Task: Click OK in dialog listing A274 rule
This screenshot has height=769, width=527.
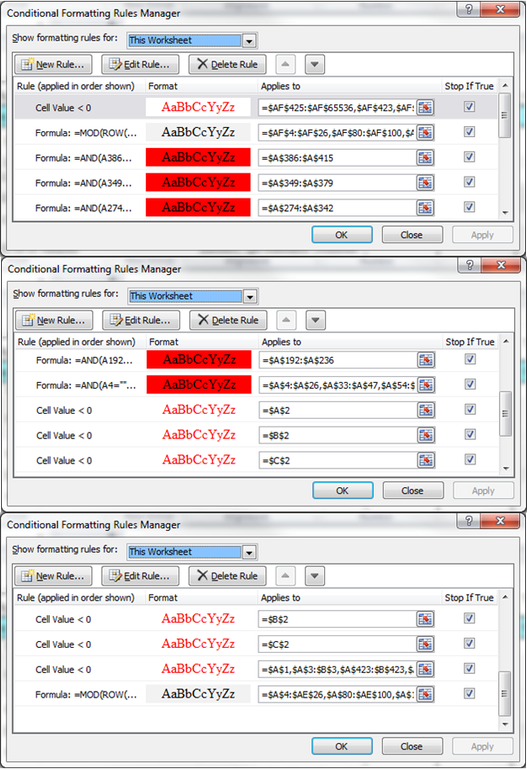Action: click(x=342, y=235)
